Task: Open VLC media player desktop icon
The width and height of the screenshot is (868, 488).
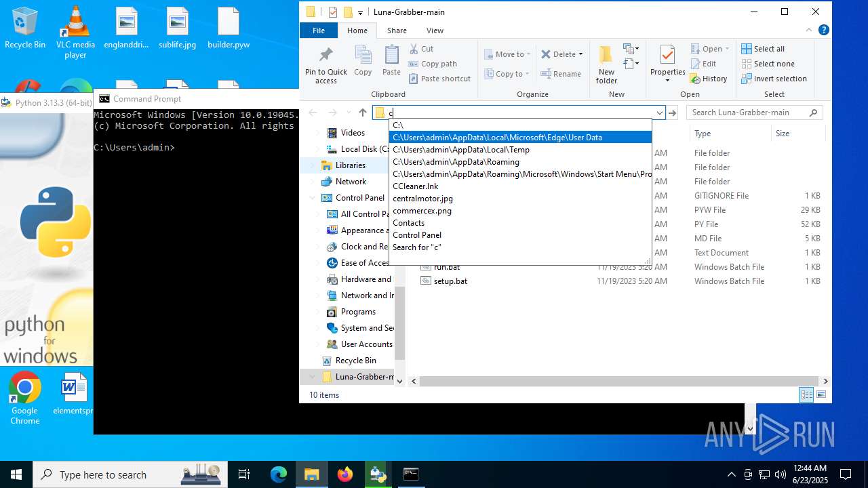Action: click(x=76, y=33)
